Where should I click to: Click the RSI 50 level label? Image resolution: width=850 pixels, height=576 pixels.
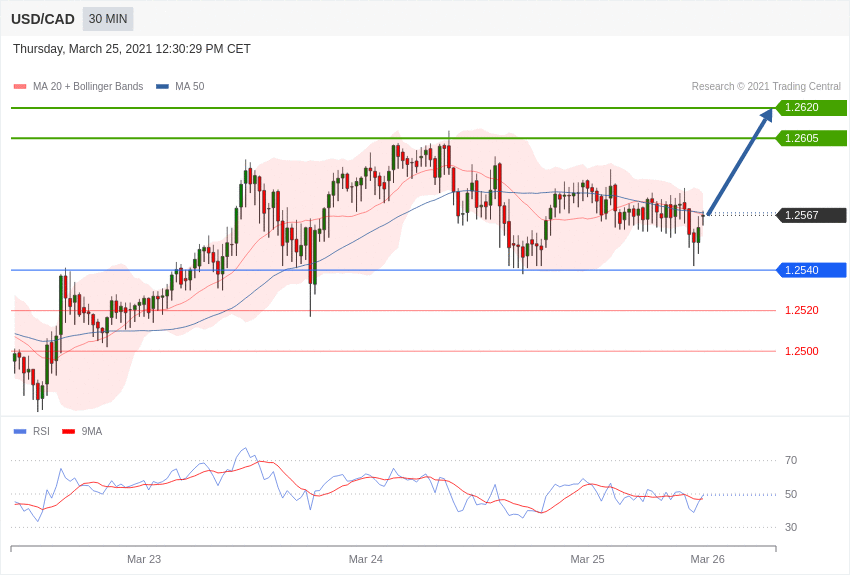(791, 494)
